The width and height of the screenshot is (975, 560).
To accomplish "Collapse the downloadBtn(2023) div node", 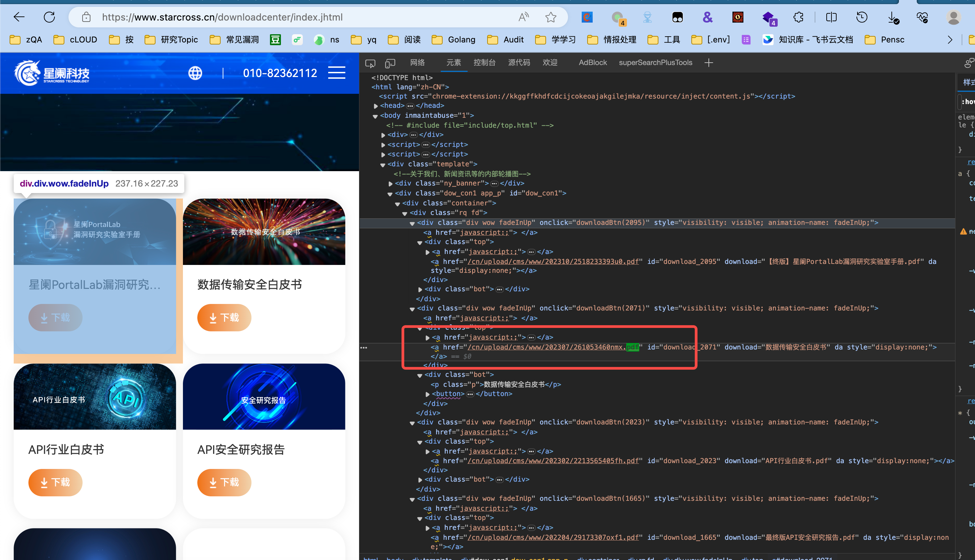I will pyautogui.click(x=412, y=423).
